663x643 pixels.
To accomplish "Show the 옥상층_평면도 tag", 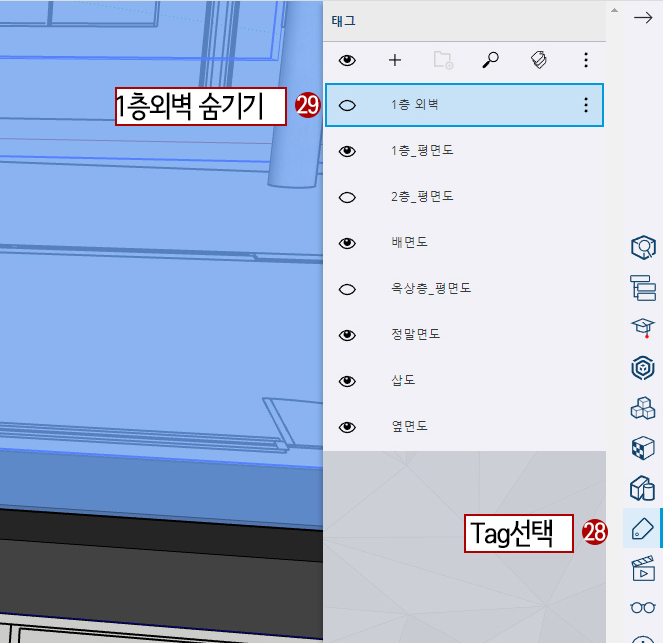I will pyautogui.click(x=347, y=289).
